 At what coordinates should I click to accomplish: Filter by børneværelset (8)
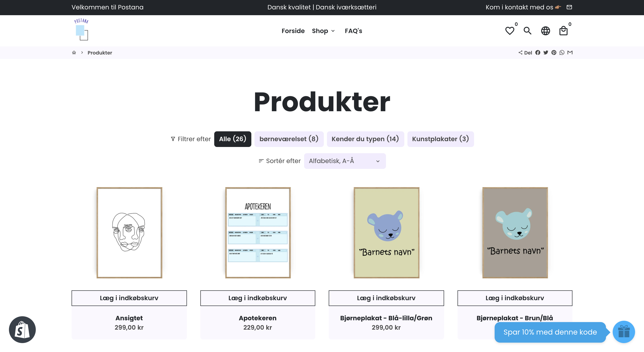pos(289,139)
